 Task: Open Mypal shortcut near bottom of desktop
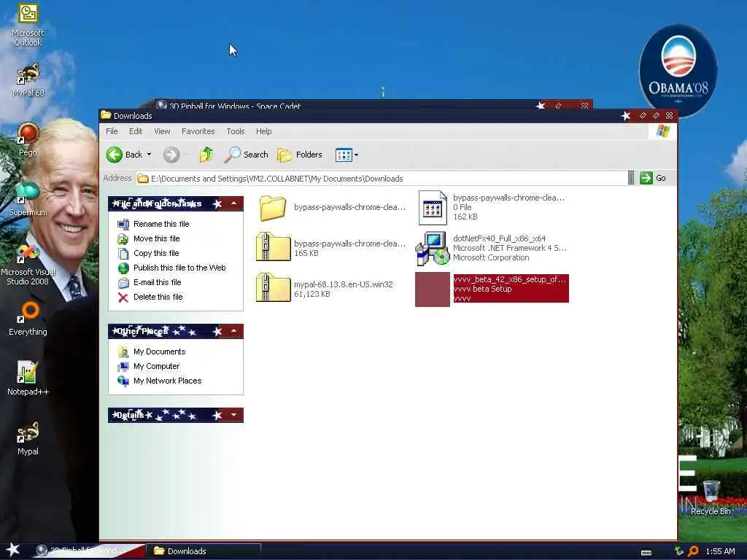[x=28, y=438]
